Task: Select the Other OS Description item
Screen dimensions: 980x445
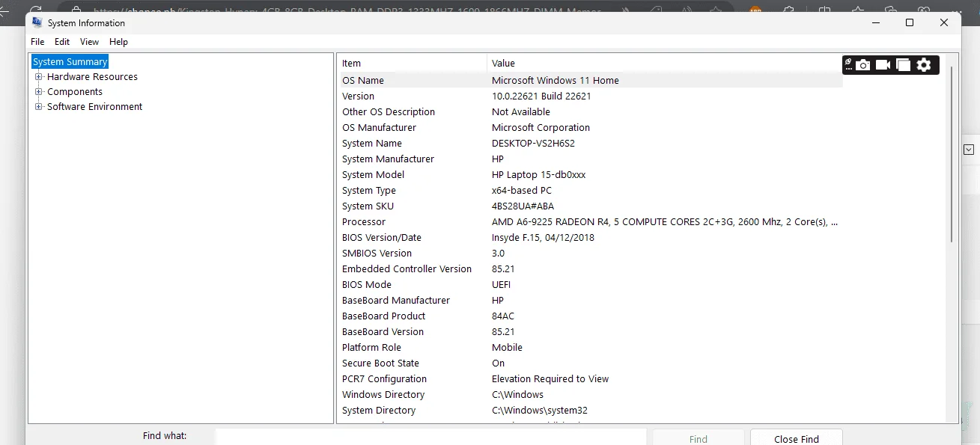Action: [389, 111]
